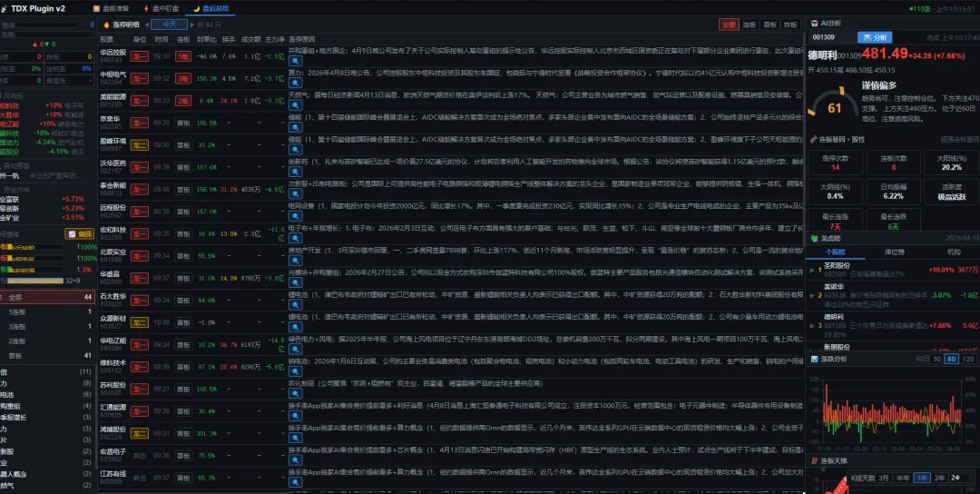Image resolution: width=980 pixels, height=494 pixels.
Task: Select 2年 K-line period option
Action: click(939, 478)
